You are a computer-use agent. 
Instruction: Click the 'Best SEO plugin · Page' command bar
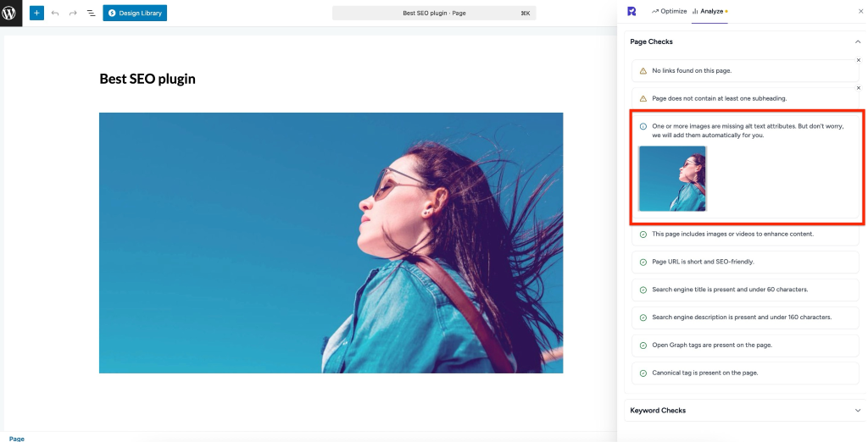click(x=434, y=13)
